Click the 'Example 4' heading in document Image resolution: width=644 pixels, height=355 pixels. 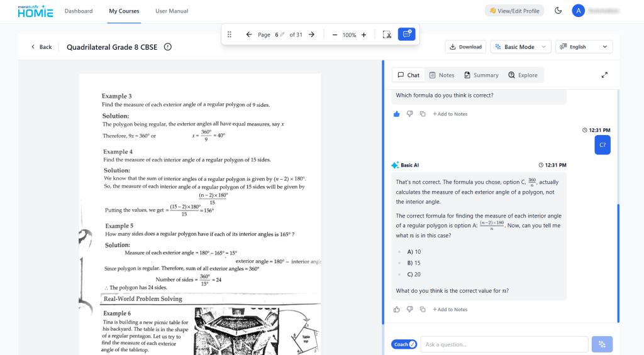[x=118, y=151]
